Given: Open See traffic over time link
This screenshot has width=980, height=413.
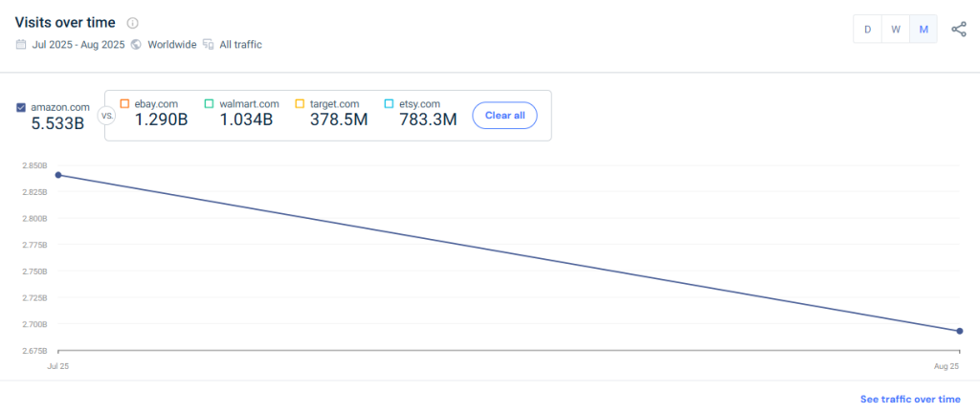Looking at the screenshot, I should pos(910,400).
